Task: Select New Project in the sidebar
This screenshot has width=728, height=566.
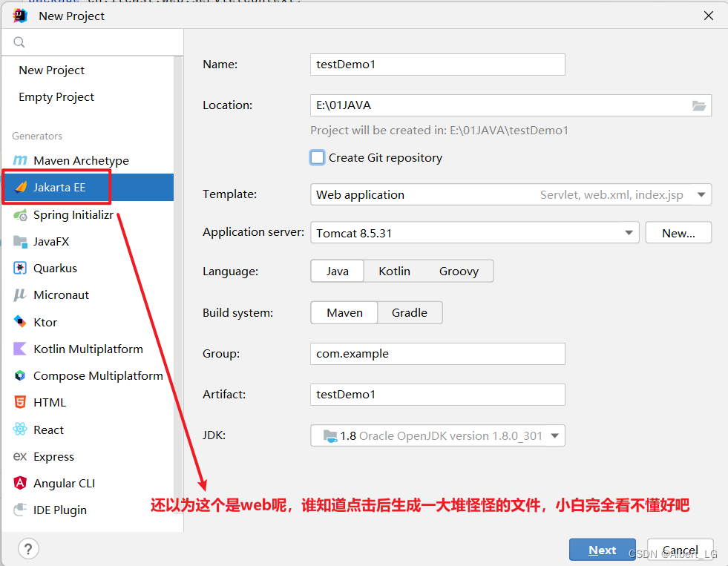Action: (x=51, y=70)
